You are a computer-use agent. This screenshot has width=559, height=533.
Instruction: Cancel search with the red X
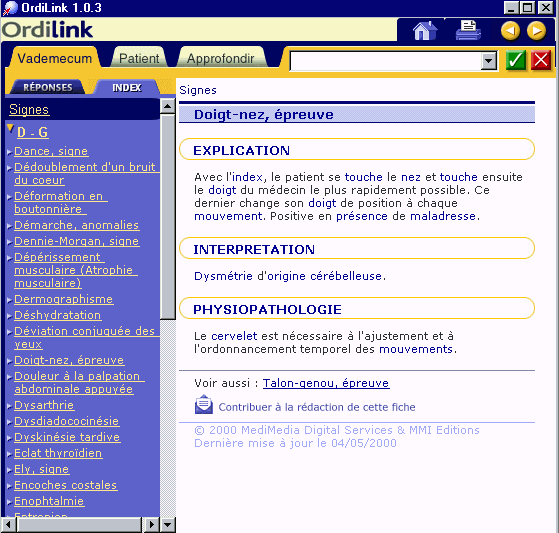pyautogui.click(x=541, y=60)
